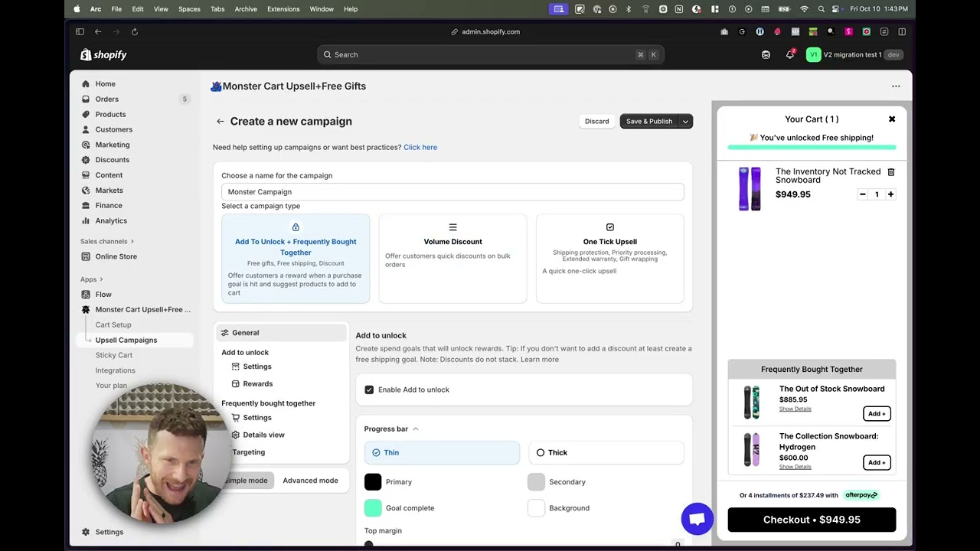Open Home in the Shopify sidebar
The width and height of the screenshot is (980, 551).
(105, 83)
